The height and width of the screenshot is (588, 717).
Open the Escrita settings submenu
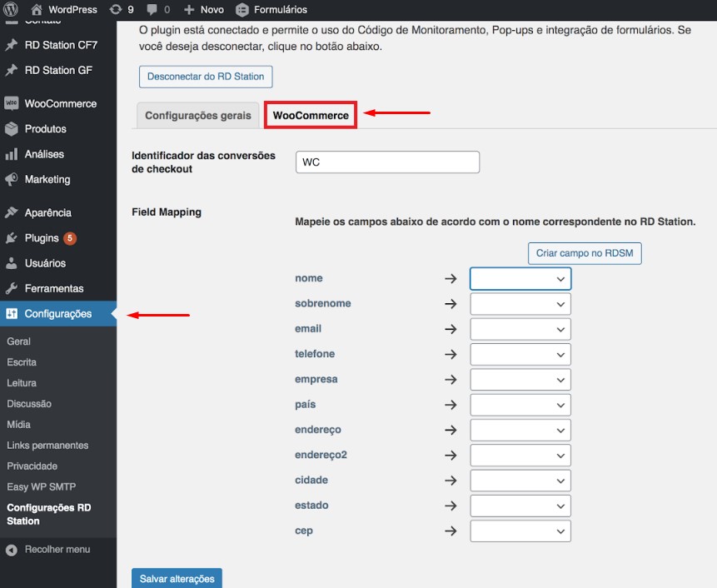pyautogui.click(x=22, y=362)
